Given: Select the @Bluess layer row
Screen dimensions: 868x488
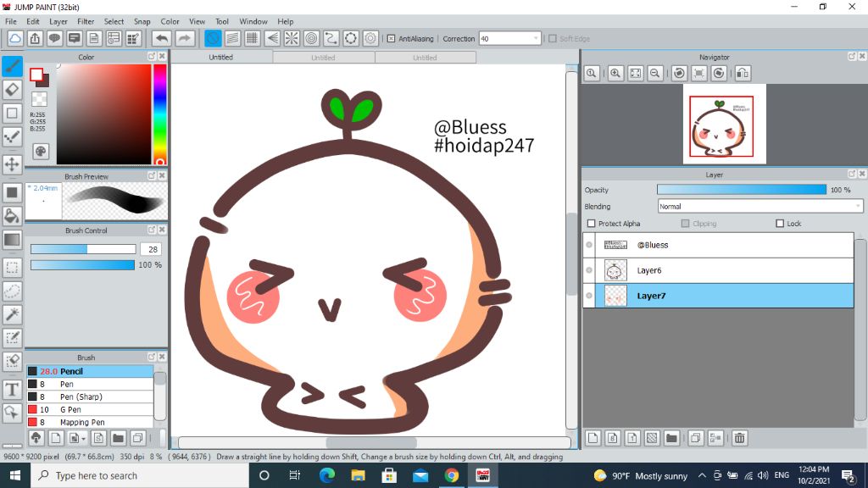Looking at the screenshot, I should [x=718, y=245].
